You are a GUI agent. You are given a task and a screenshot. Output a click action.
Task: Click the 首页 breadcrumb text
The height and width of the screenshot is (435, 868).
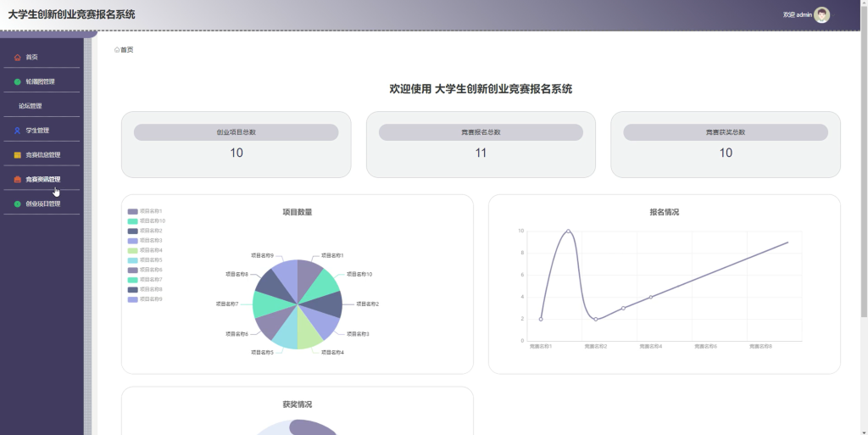(x=127, y=50)
